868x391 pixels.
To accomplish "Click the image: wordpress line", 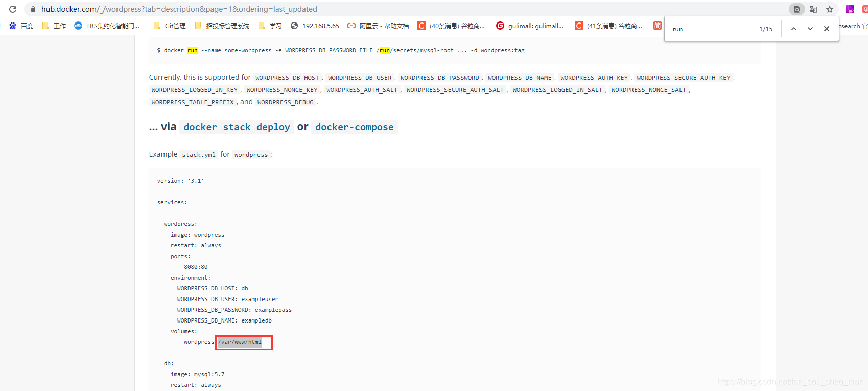I will [197, 235].
